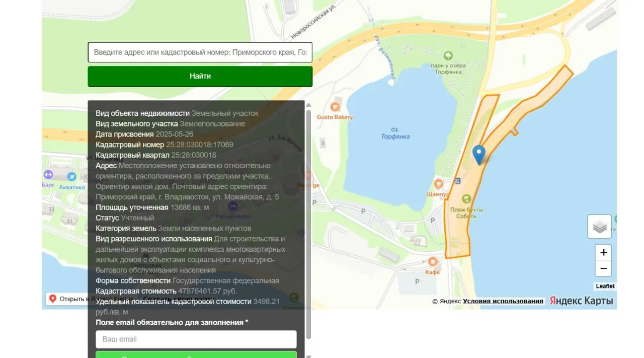Click the Найти search button
This screenshot has width=644, height=358.
coord(200,76)
